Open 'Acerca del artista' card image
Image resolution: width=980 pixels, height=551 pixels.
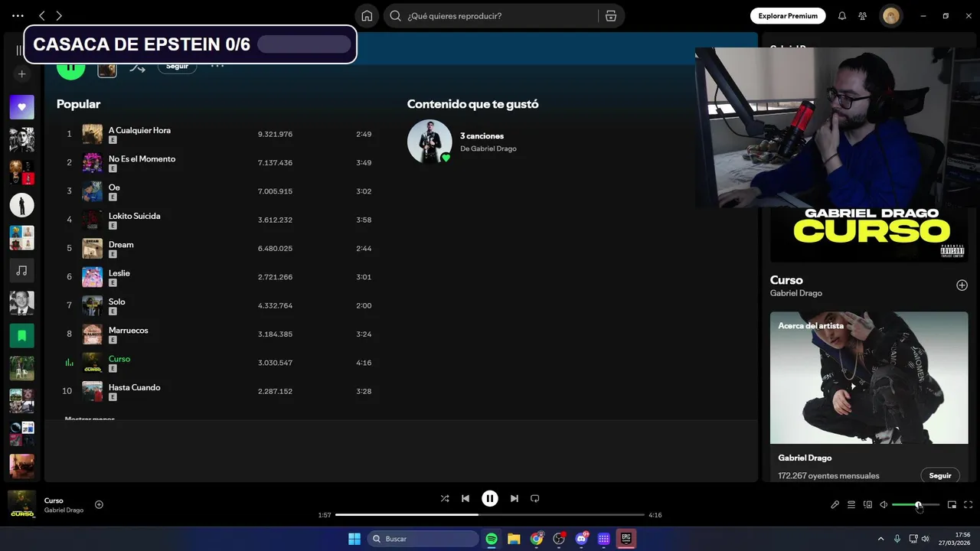click(869, 377)
